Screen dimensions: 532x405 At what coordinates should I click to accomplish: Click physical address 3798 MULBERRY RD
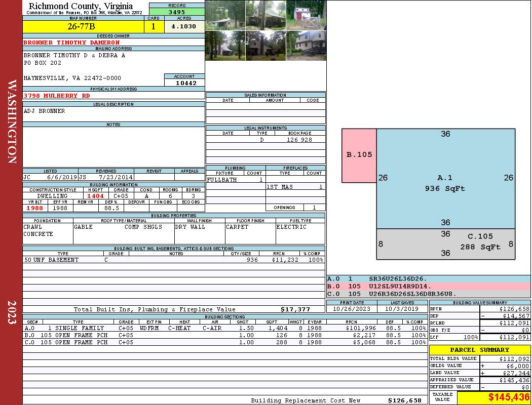point(57,95)
